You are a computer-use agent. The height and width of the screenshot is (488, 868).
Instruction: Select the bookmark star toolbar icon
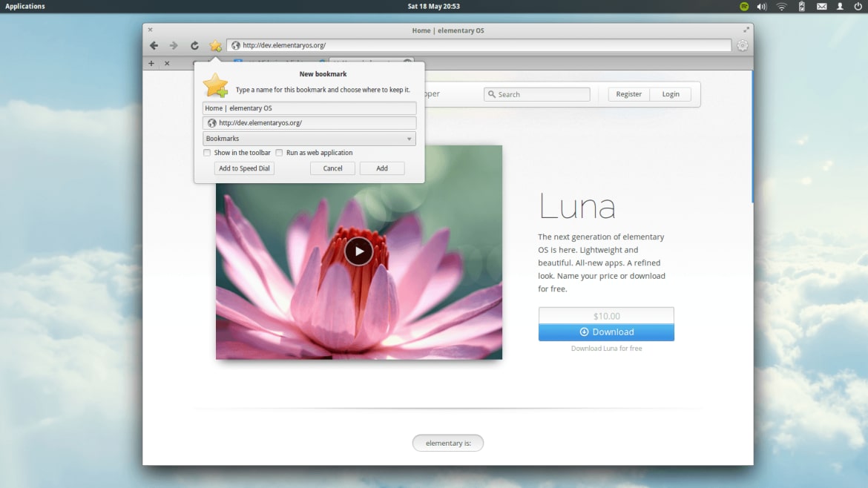215,45
